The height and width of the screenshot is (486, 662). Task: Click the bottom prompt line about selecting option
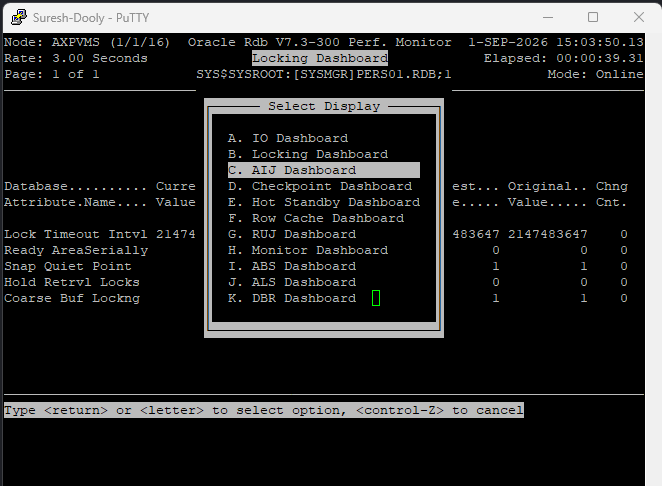[264, 410]
